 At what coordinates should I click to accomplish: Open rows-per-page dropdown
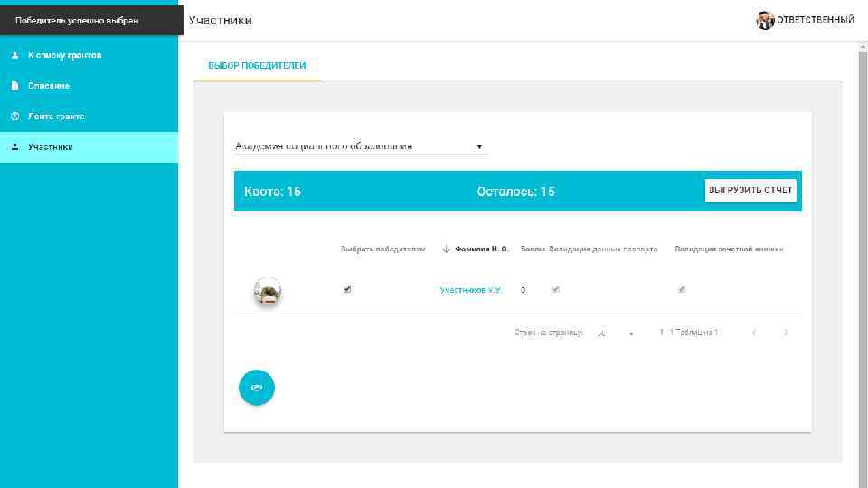pos(616,333)
